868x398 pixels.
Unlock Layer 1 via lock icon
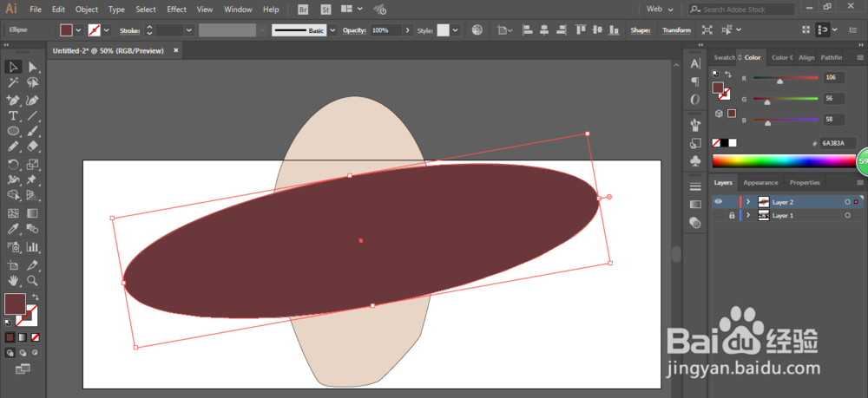tap(731, 216)
